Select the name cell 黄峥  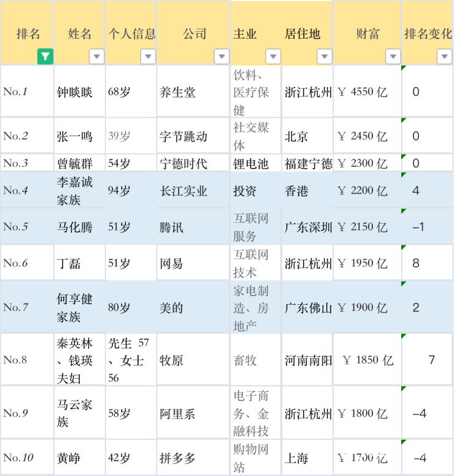pos(80,457)
